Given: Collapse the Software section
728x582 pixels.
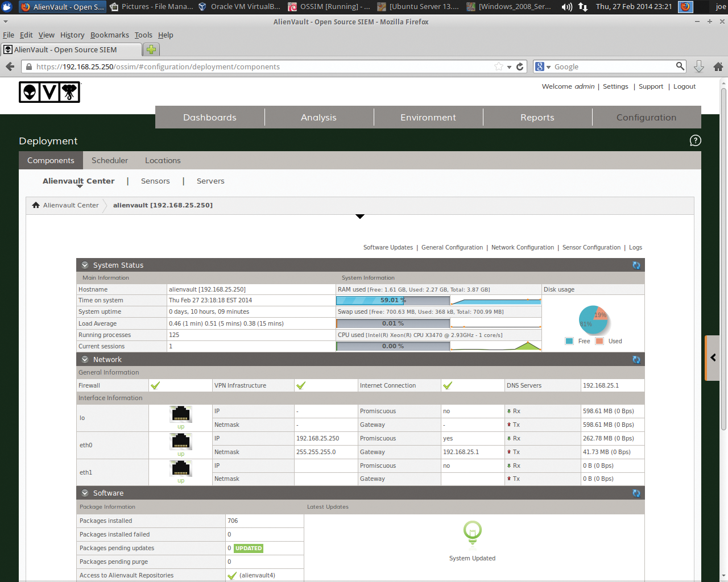Looking at the screenshot, I should tap(85, 493).
